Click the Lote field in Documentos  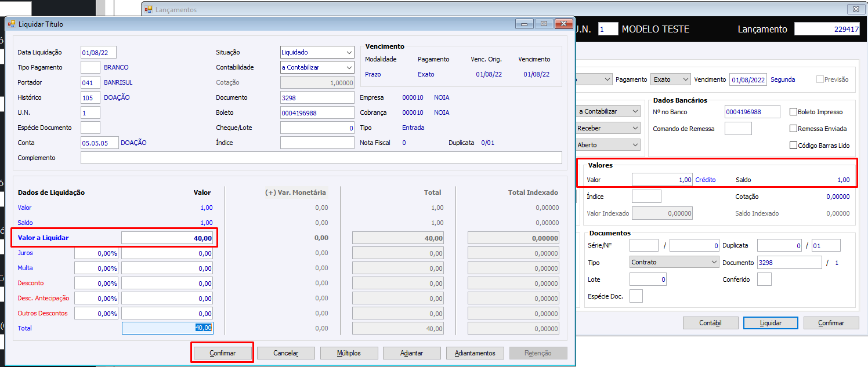point(648,279)
